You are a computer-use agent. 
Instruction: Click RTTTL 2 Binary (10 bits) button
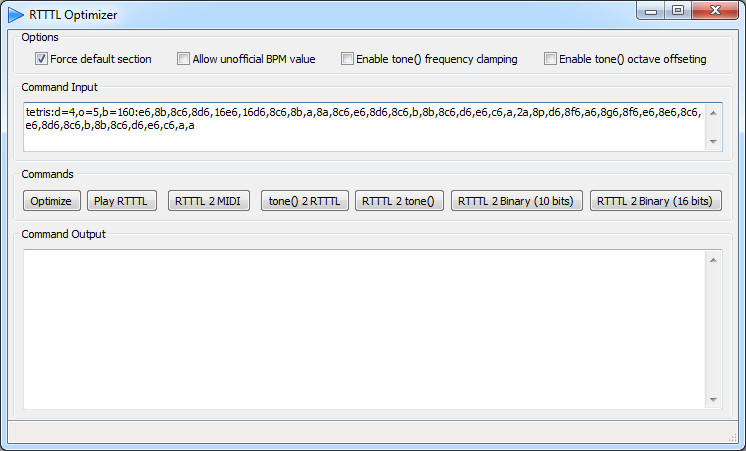516,201
